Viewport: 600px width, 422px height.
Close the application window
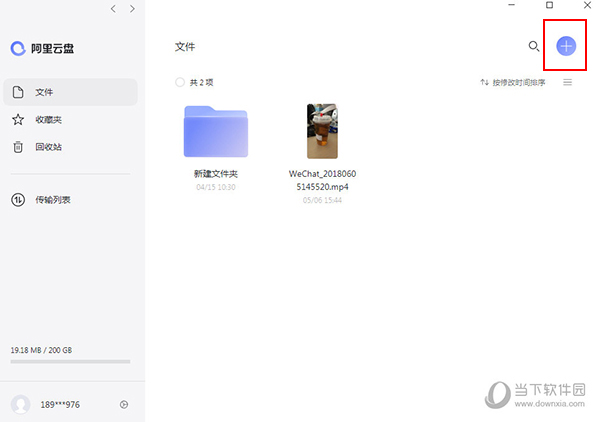[587, 5]
